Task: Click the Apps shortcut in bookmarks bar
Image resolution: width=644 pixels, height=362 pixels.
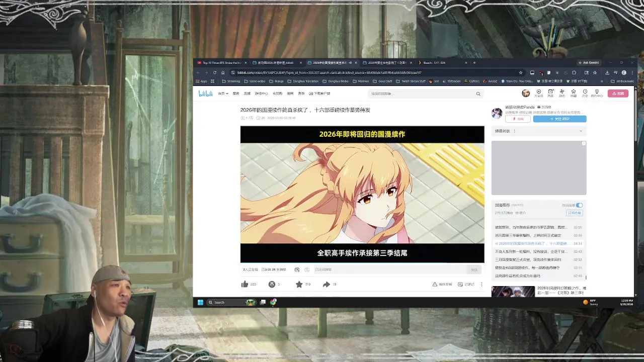Action: (202, 81)
